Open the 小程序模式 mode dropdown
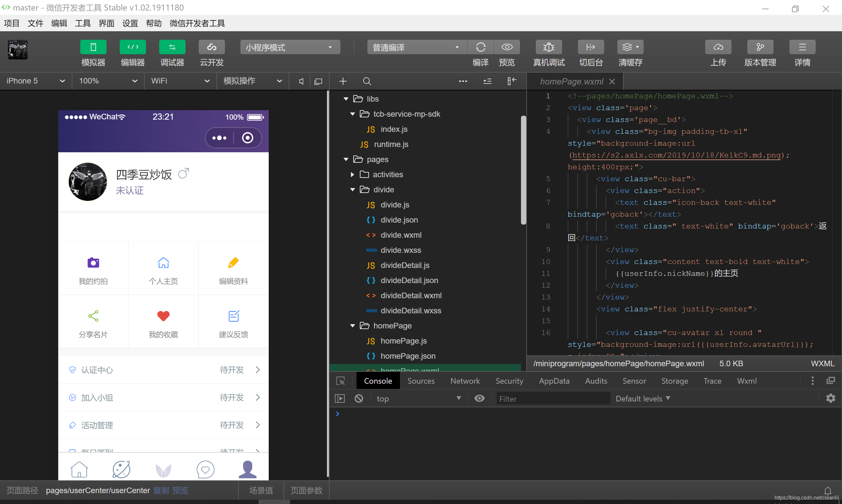The image size is (842, 504). 290,47
